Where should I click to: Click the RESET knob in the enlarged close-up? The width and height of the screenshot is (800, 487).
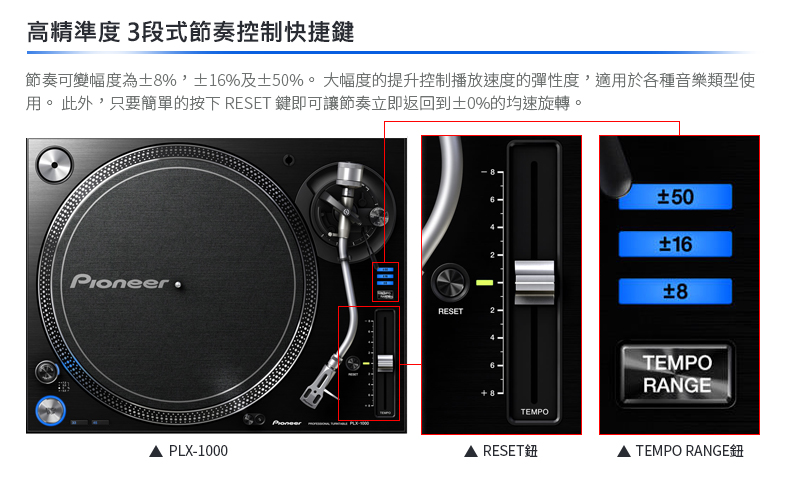coord(450,282)
